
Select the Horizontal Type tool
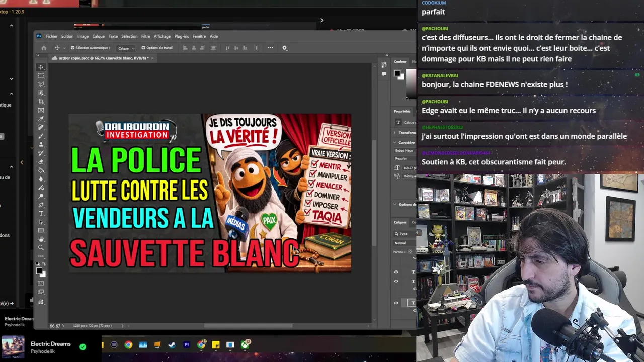coord(41,213)
